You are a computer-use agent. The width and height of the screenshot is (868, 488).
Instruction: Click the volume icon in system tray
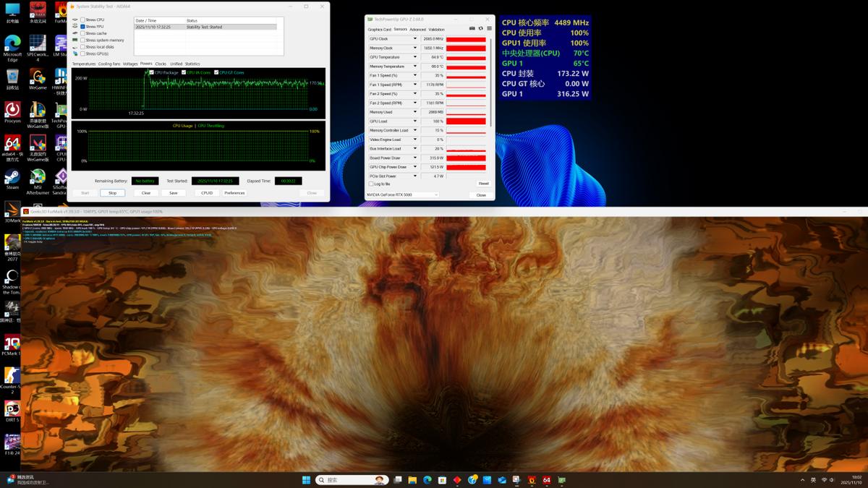832,480
